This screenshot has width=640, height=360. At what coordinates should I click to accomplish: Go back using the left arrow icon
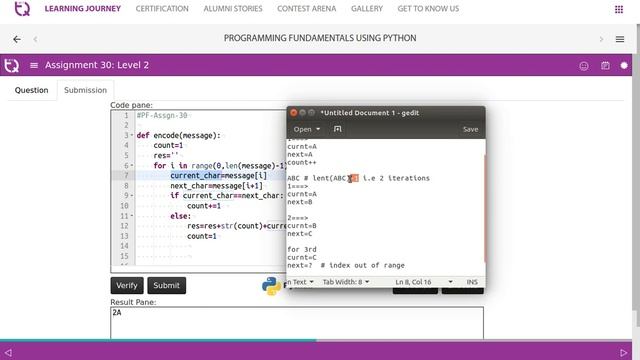[x=17, y=39]
